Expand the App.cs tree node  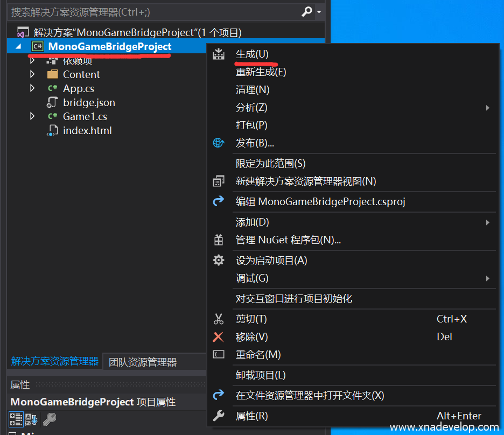pos(32,88)
